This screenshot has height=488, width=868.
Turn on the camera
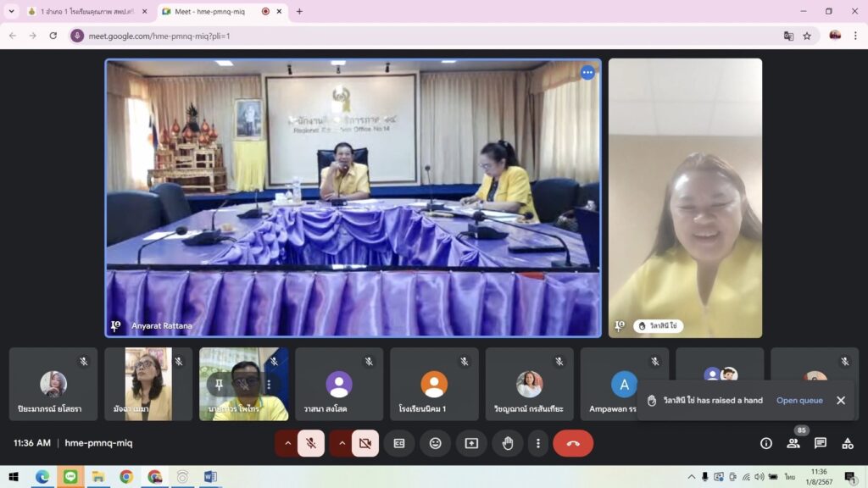tap(365, 443)
